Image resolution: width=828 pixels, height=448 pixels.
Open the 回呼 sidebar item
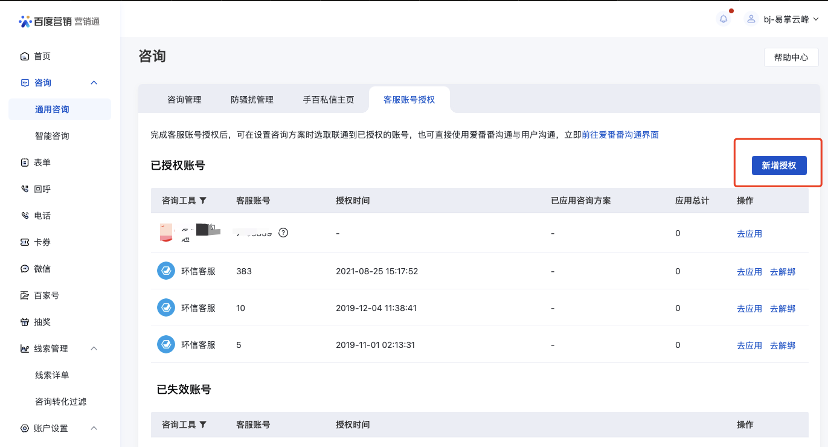pyautogui.click(x=41, y=189)
